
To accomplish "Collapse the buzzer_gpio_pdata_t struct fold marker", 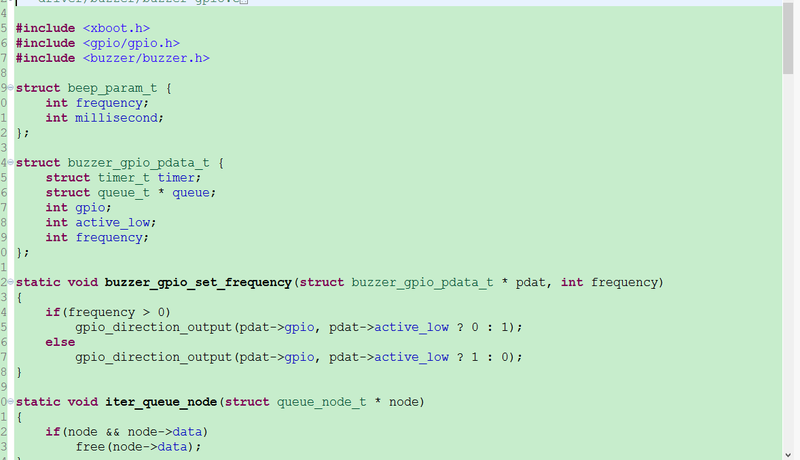I will pyautogui.click(x=10, y=162).
